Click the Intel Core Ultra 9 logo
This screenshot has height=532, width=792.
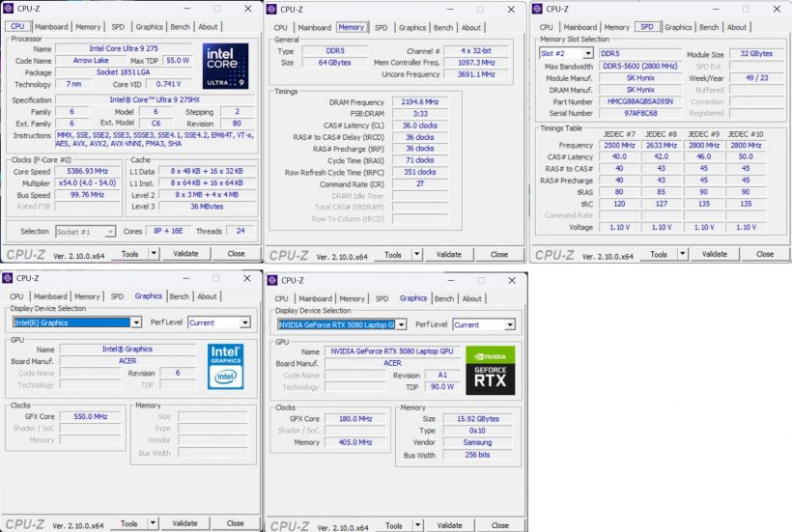point(225,66)
